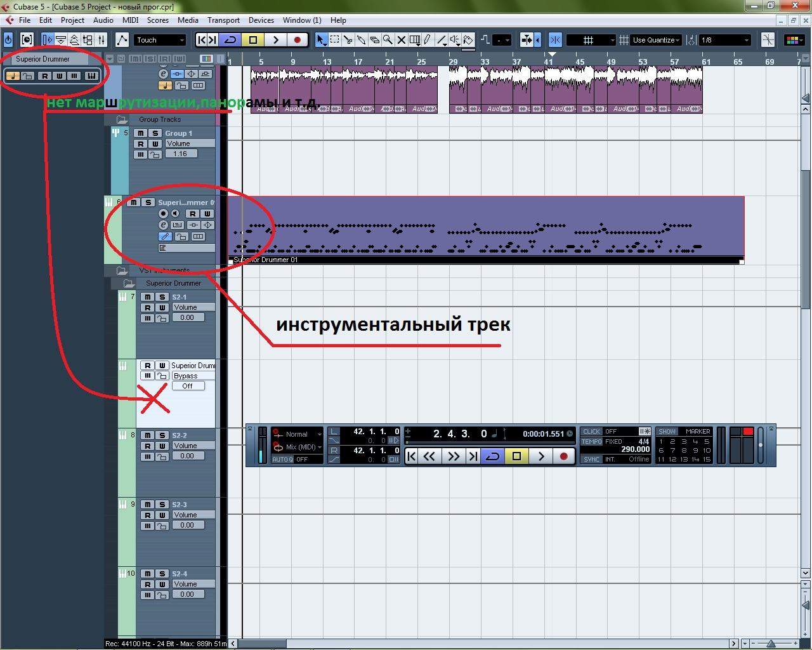Click the automation mode curve icon
Screen dimensions: 812x650
pyautogui.click(x=122, y=40)
